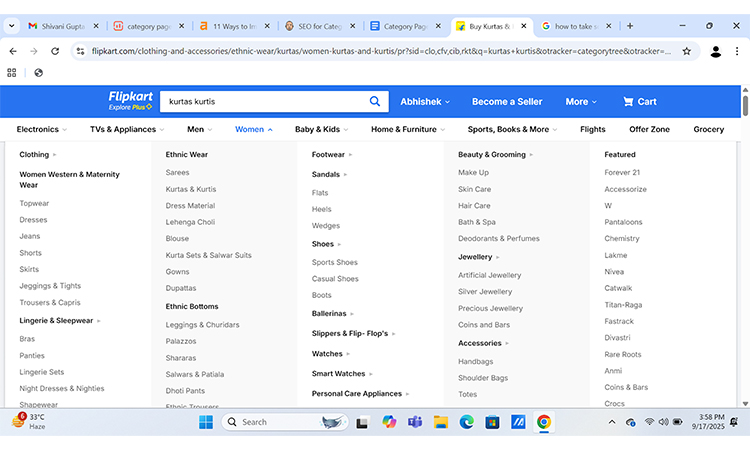
Task: Expand the Abhishek account dropdown
Action: [425, 101]
